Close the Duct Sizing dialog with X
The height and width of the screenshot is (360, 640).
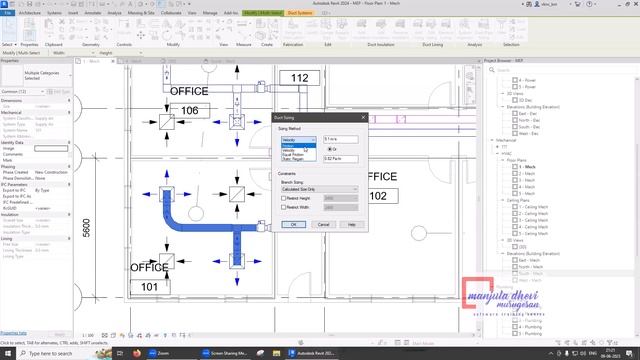[363, 118]
